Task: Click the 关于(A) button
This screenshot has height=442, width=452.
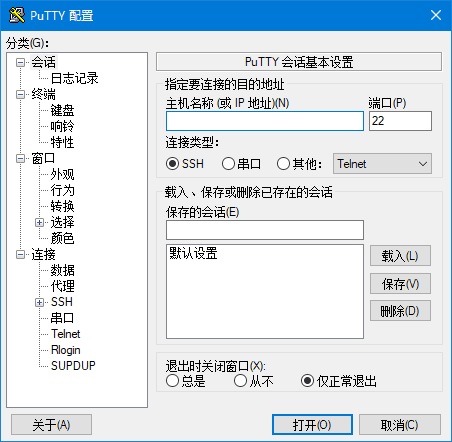Action: tap(52, 425)
